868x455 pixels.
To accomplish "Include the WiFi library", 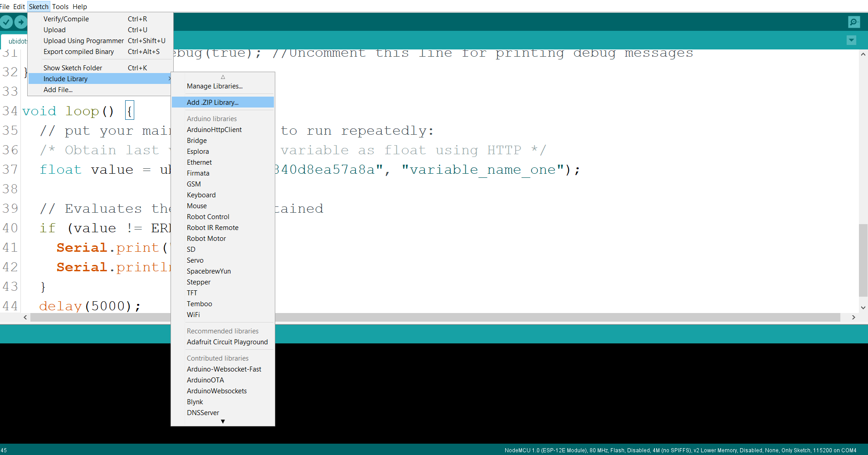I will [x=223, y=315].
